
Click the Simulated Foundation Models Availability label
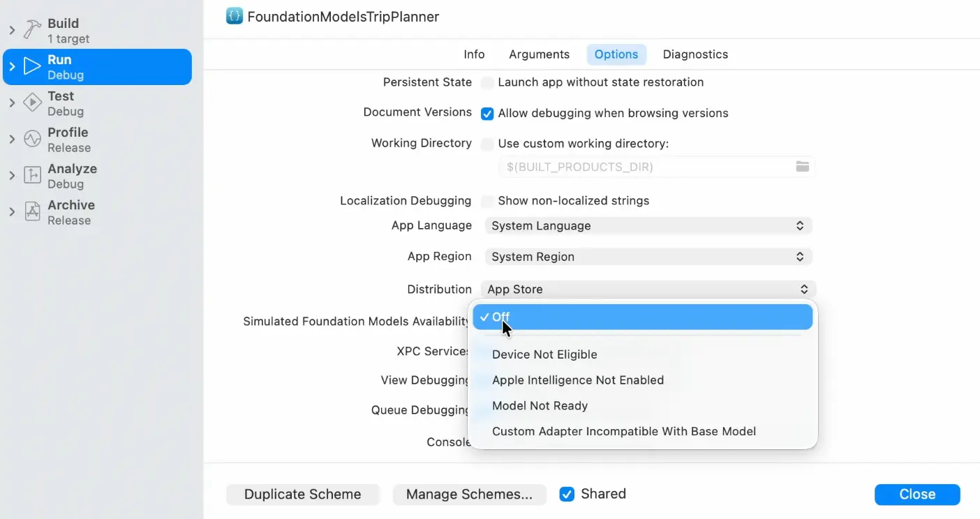tap(357, 322)
